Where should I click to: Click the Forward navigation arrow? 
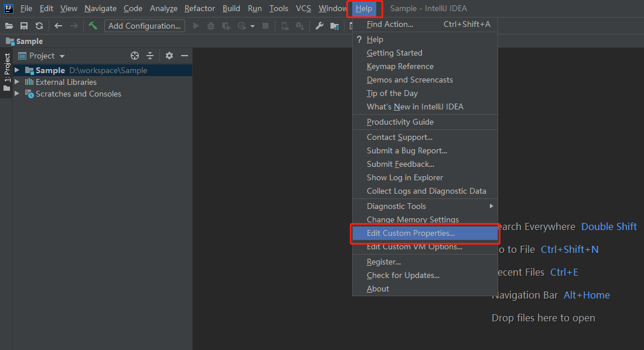tap(74, 26)
